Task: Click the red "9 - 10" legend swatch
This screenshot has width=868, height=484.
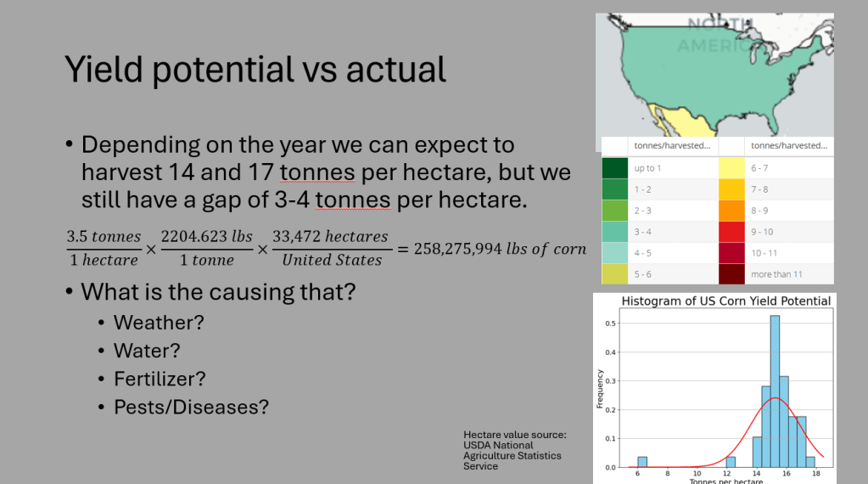Action: point(731,232)
